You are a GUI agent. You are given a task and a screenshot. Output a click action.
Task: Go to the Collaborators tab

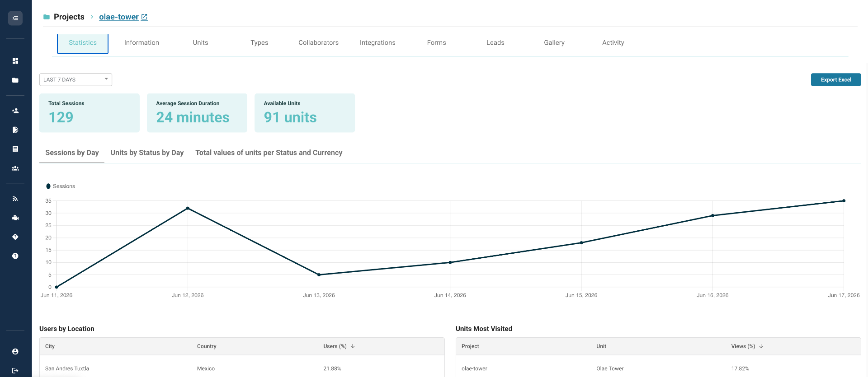(x=318, y=43)
